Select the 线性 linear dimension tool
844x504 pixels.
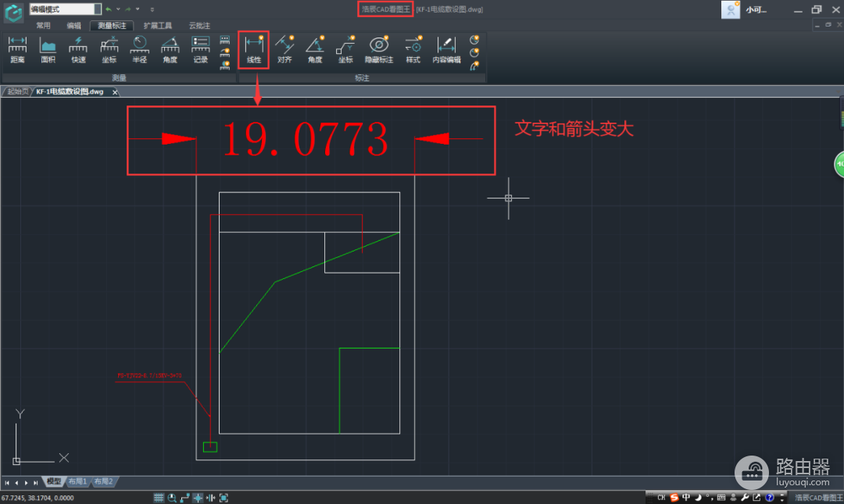253,50
